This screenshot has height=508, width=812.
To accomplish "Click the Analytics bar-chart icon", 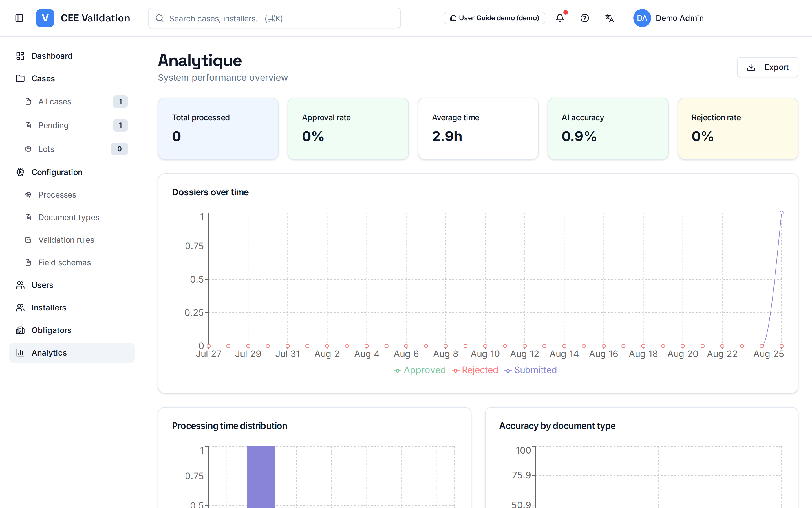I will click(x=20, y=353).
